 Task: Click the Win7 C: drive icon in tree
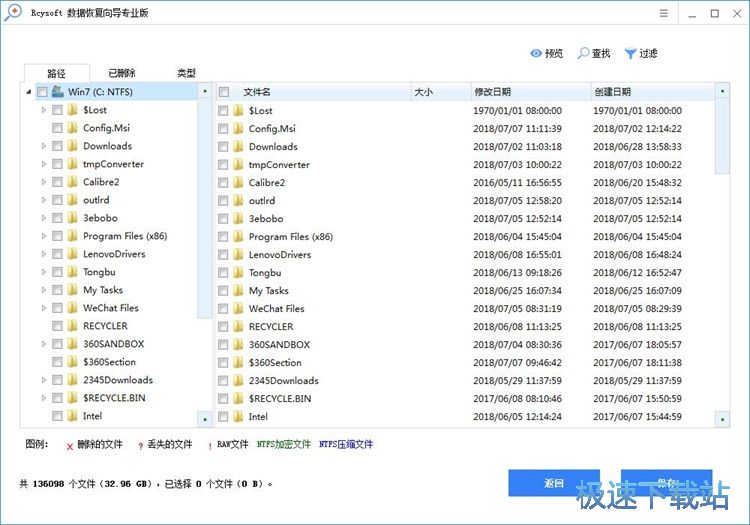coord(58,91)
